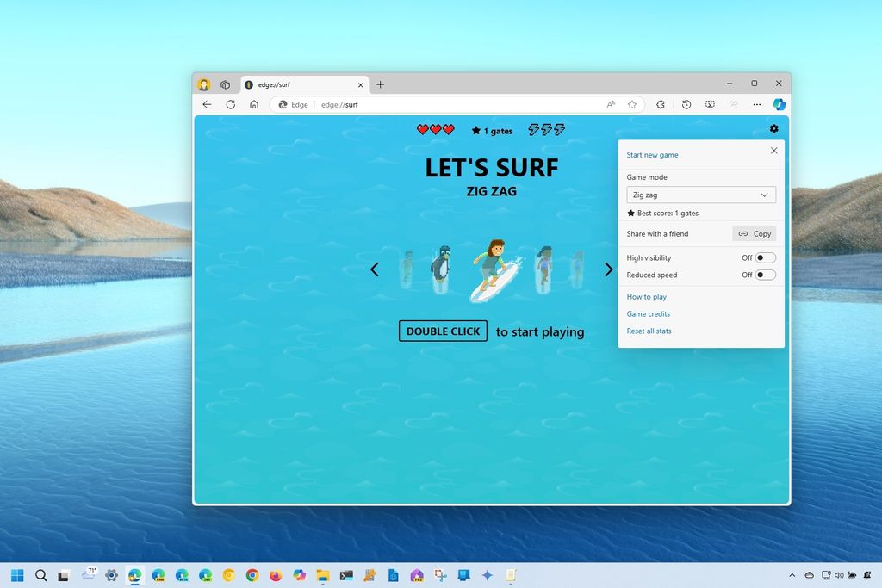This screenshot has width=882, height=588.
Task: Navigate back using the back arrow
Action: 207,104
